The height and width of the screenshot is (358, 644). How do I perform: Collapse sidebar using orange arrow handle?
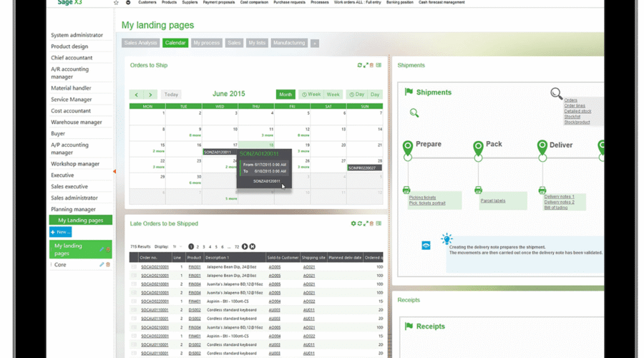point(114,171)
